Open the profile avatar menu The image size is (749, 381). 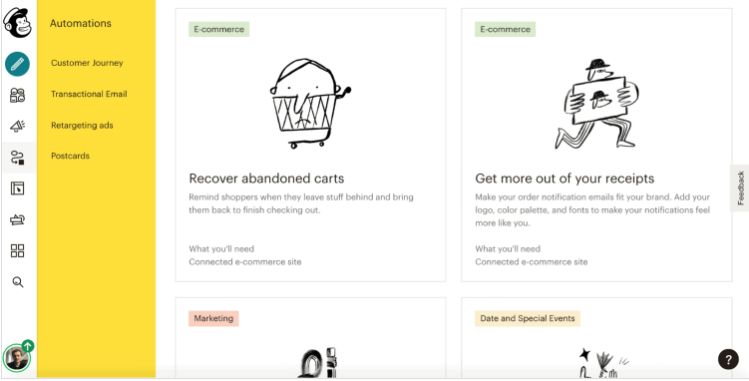(17, 358)
